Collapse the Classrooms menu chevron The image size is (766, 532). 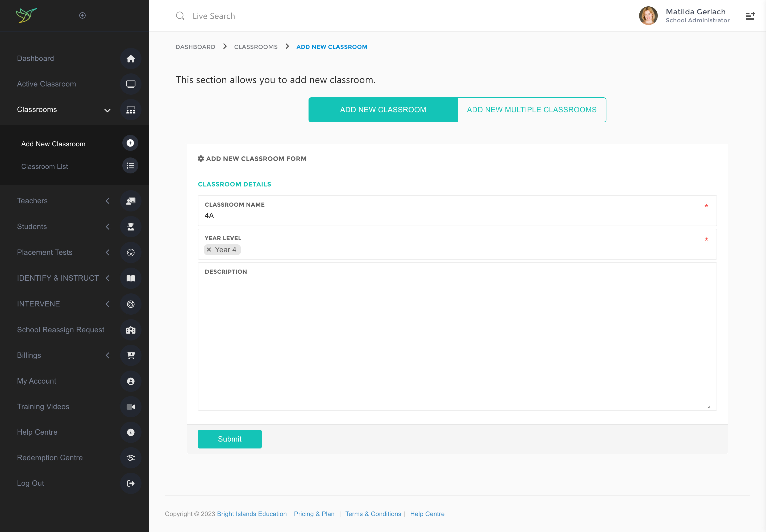(107, 110)
